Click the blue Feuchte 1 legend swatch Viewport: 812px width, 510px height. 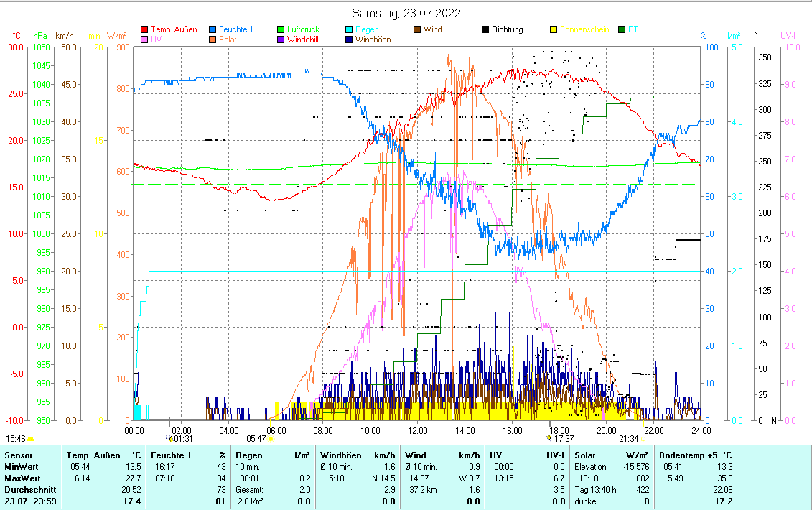213,30
